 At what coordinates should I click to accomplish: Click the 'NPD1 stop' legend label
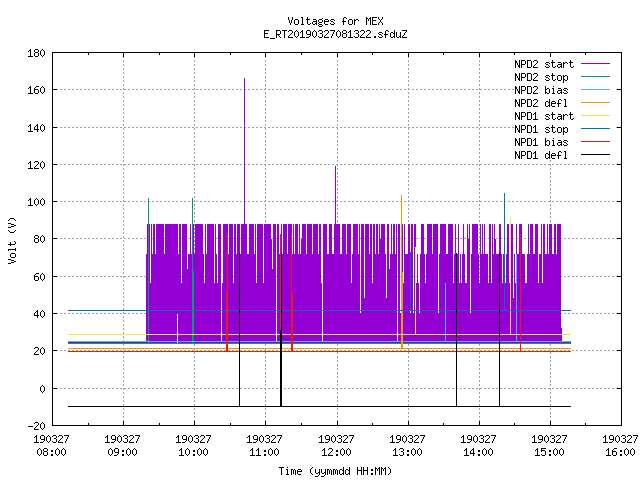[541, 129]
